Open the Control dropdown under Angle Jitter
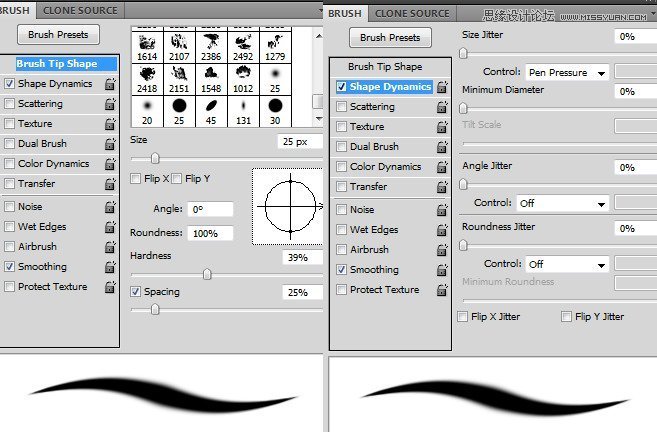 (562, 203)
